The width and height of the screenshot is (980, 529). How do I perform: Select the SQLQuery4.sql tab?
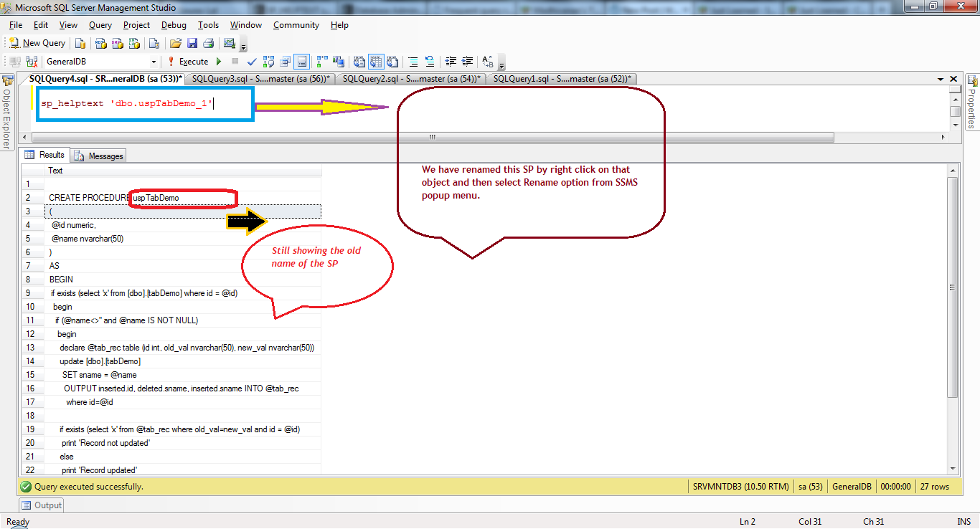[x=105, y=79]
